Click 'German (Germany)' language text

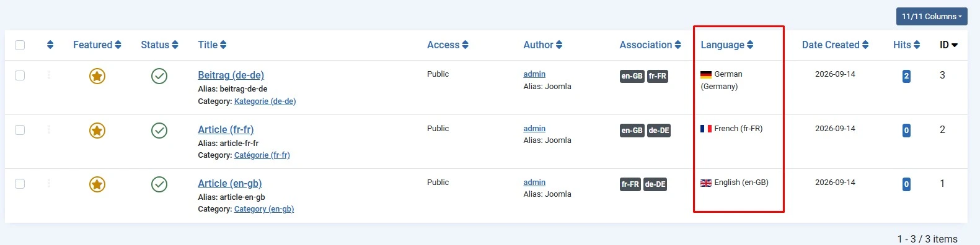[x=722, y=80]
